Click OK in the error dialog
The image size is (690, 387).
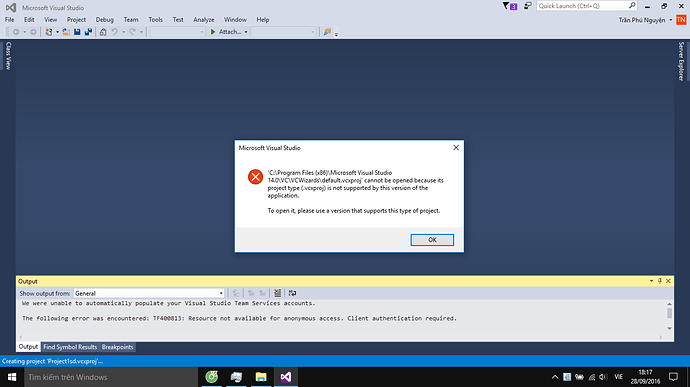[432, 240]
